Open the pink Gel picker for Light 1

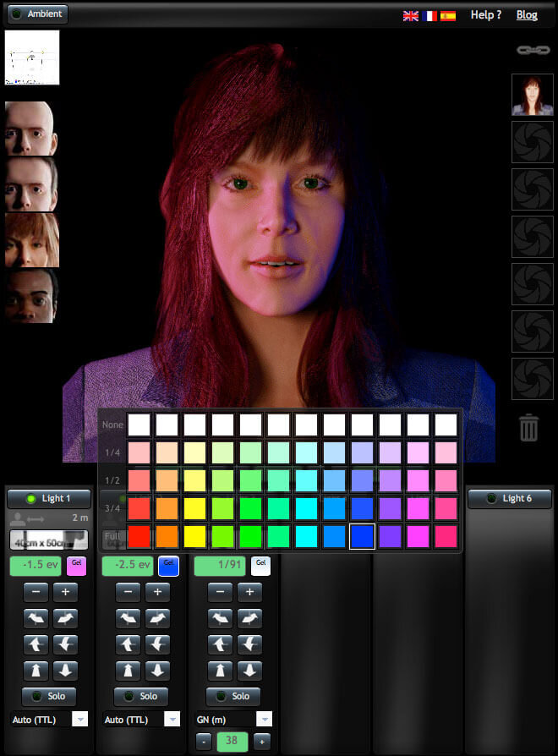point(76,566)
